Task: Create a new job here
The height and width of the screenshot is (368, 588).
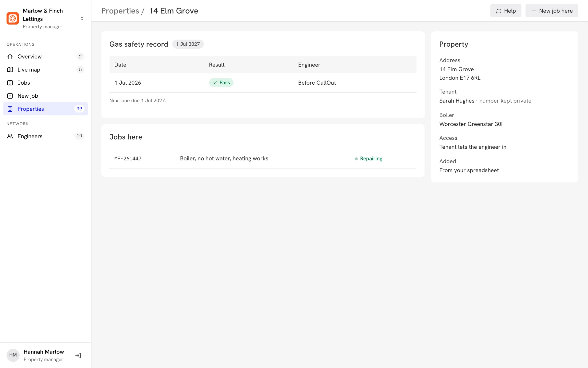Action: [x=552, y=11]
